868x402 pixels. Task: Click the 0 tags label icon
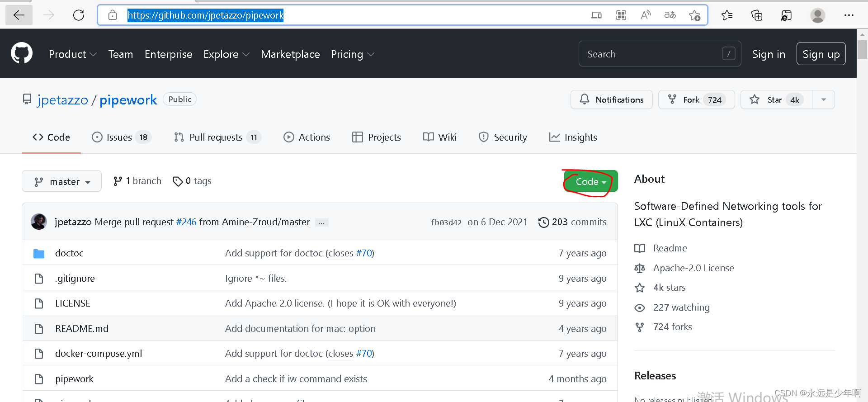coord(178,181)
